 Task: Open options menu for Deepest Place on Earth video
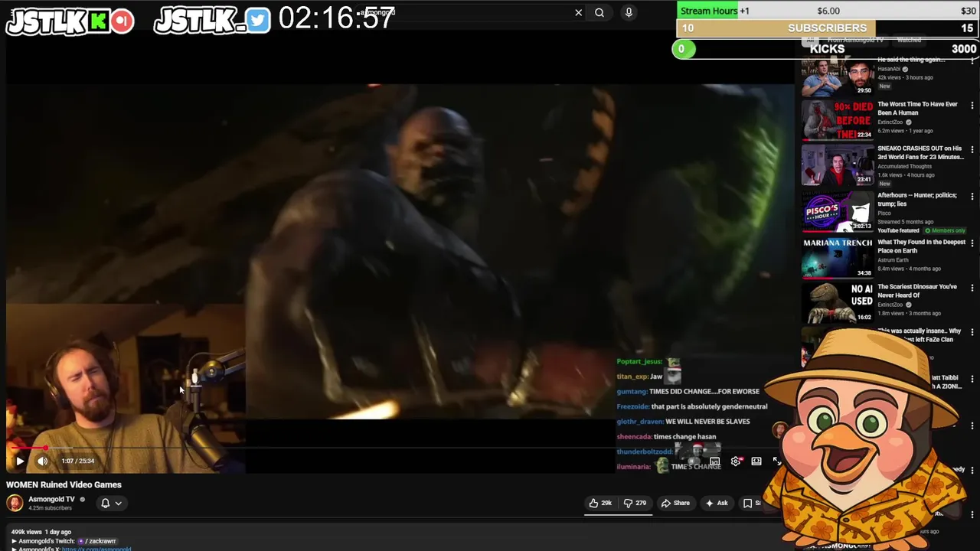[972, 243]
